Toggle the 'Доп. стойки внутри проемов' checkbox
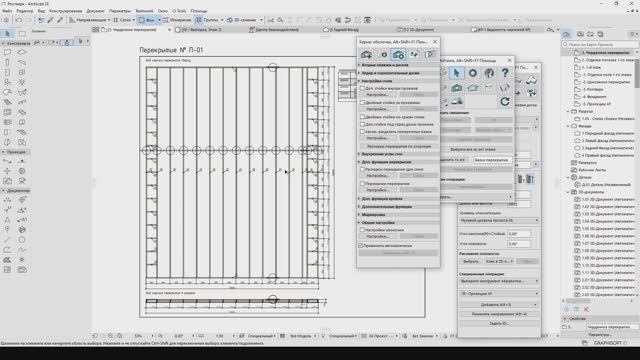Image resolution: width=640 pixels, height=360 pixels. 362,88
